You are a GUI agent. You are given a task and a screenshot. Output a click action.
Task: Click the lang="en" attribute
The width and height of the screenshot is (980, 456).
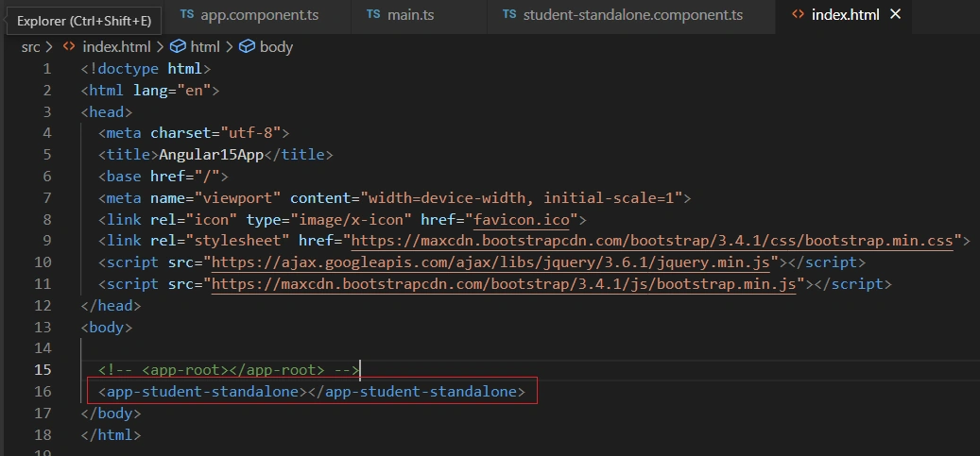point(172,90)
